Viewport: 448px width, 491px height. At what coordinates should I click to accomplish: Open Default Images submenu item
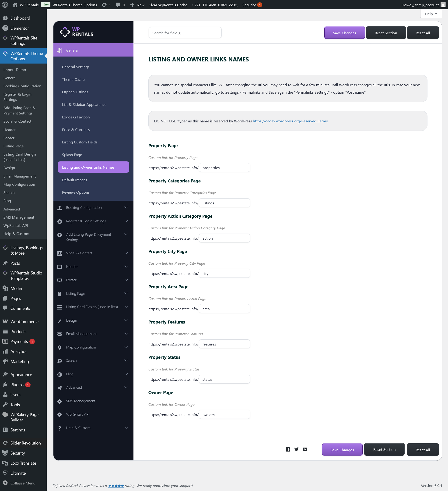click(x=74, y=180)
